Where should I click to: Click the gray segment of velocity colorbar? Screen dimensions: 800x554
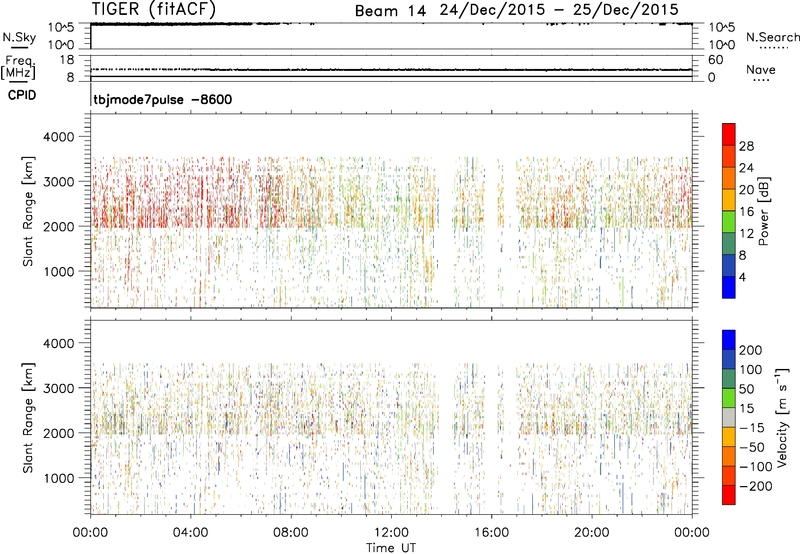click(729, 417)
